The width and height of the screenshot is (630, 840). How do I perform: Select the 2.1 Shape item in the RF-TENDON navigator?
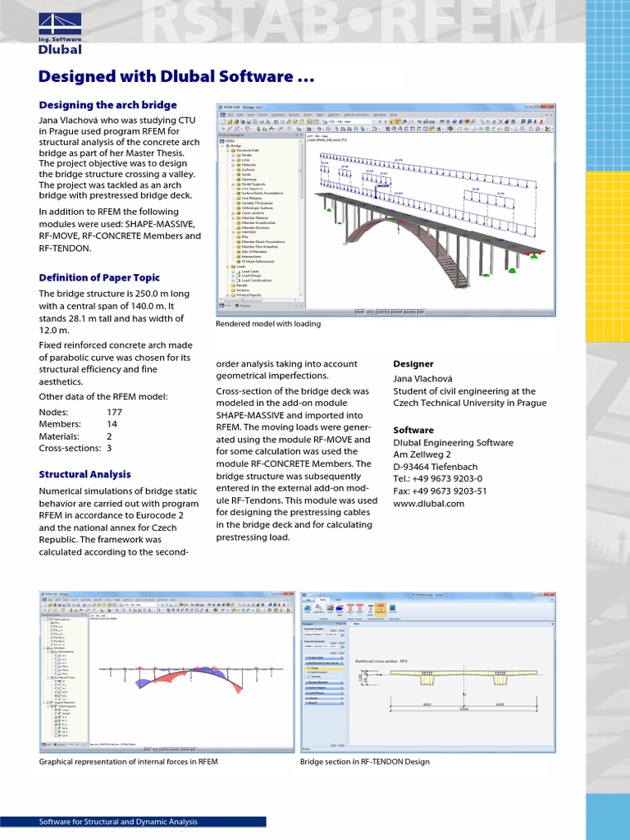[325, 668]
